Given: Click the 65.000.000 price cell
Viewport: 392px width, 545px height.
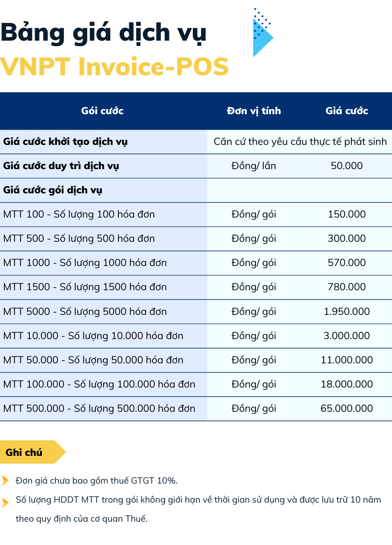Looking at the screenshot, I should [347, 408].
